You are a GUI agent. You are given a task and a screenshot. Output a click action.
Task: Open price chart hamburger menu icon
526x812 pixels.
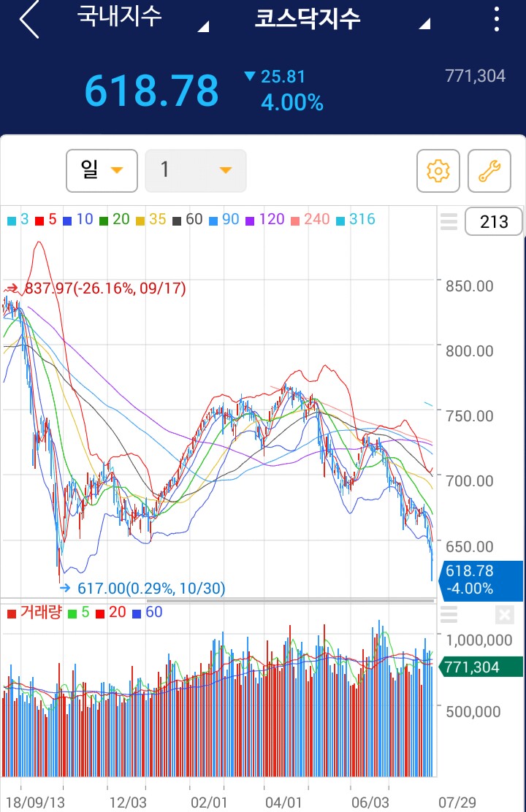pyautogui.click(x=449, y=222)
